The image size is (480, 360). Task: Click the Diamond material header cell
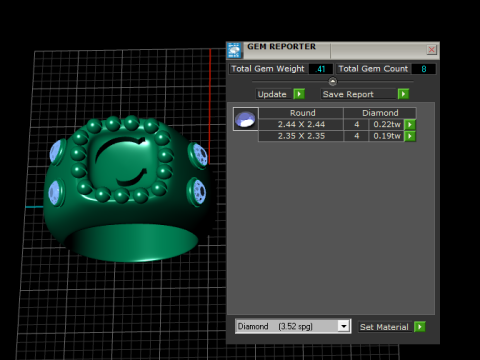coord(380,113)
